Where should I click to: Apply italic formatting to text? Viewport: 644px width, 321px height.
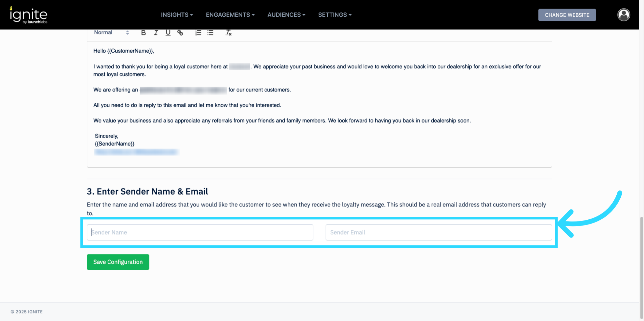pyautogui.click(x=156, y=33)
